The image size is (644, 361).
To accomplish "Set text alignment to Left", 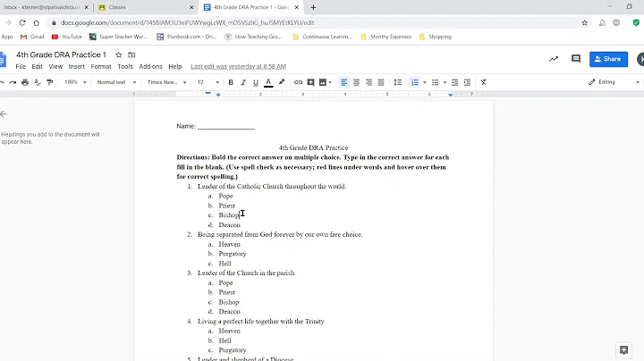I will pyautogui.click(x=343, y=82).
